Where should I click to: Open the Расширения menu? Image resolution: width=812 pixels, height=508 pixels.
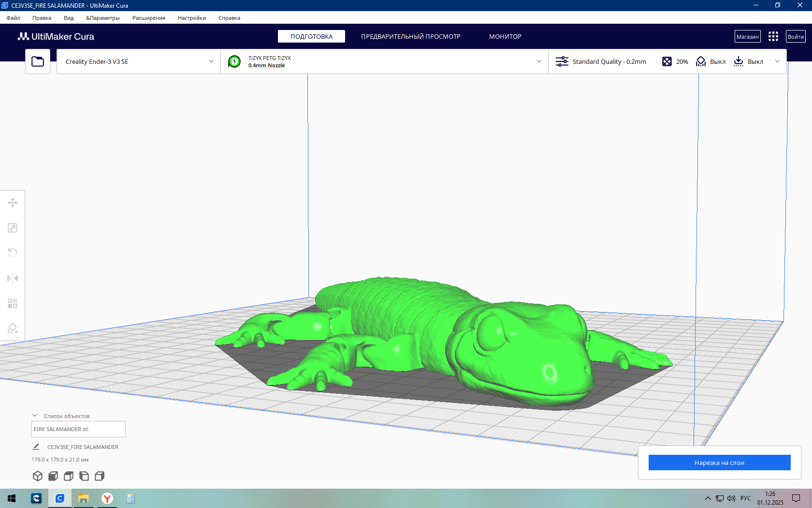pyautogui.click(x=148, y=18)
